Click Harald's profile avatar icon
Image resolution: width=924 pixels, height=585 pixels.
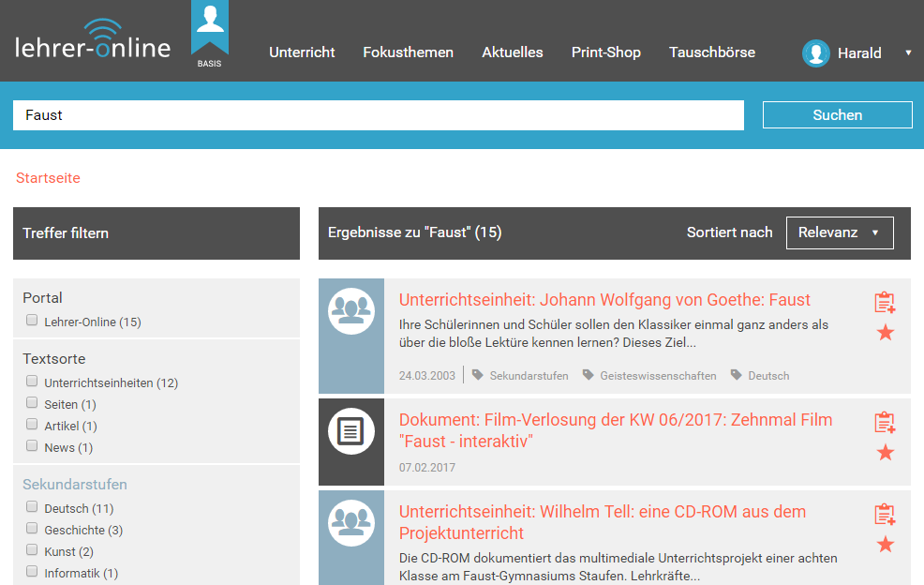[816, 53]
